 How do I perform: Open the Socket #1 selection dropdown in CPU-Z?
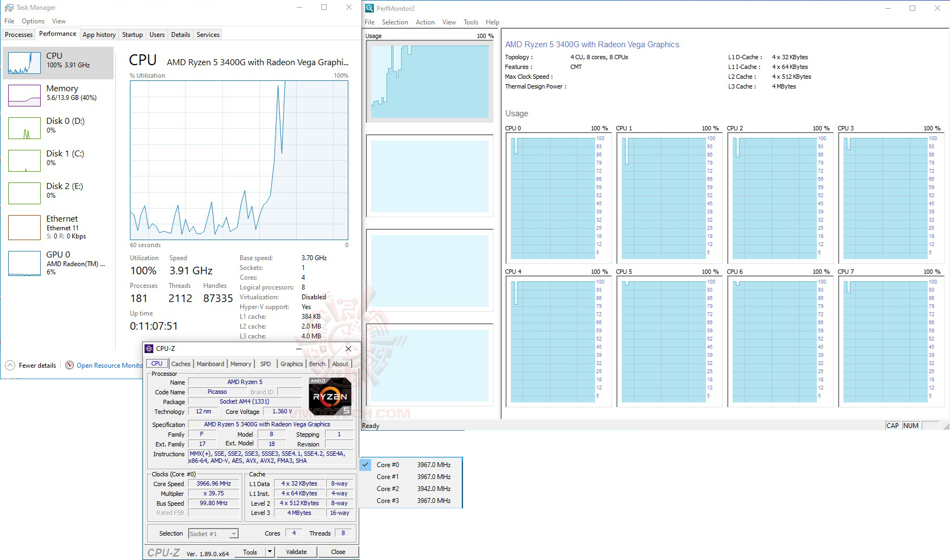tap(213, 534)
